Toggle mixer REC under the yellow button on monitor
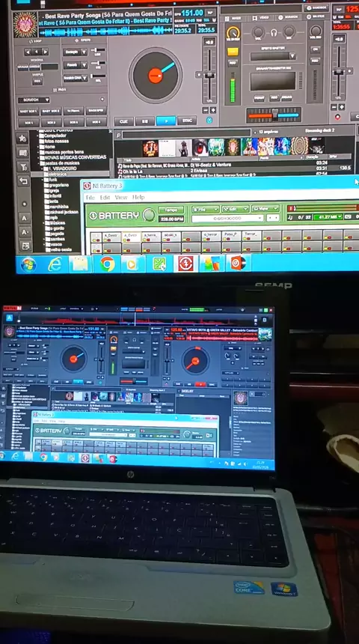The width and height of the screenshot is (359, 644). (x=233, y=63)
